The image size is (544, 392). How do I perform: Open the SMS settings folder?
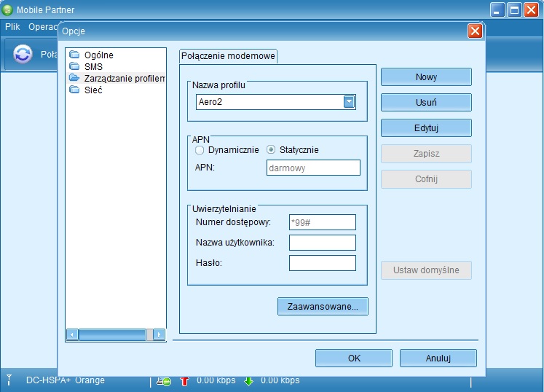coord(93,66)
